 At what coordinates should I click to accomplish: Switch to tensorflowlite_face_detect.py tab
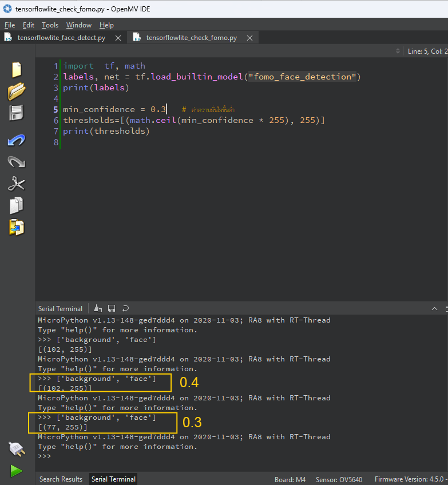pyautogui.click(x=61, y=38)
